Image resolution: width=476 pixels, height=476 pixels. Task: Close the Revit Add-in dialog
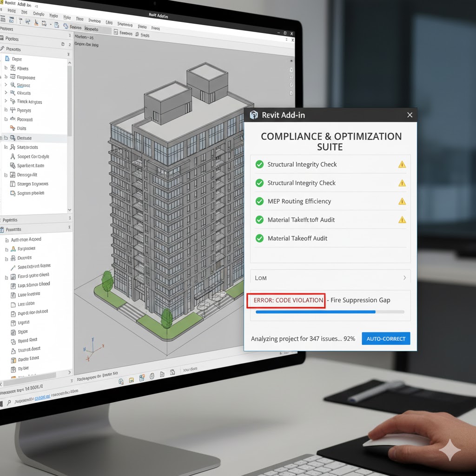(410, 115)
